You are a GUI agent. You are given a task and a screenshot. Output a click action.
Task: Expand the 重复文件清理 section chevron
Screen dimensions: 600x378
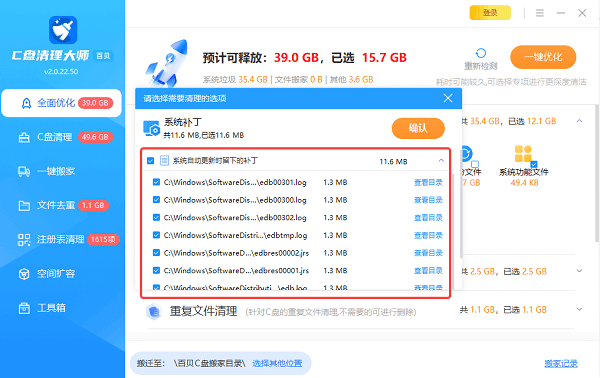[579, 309]
